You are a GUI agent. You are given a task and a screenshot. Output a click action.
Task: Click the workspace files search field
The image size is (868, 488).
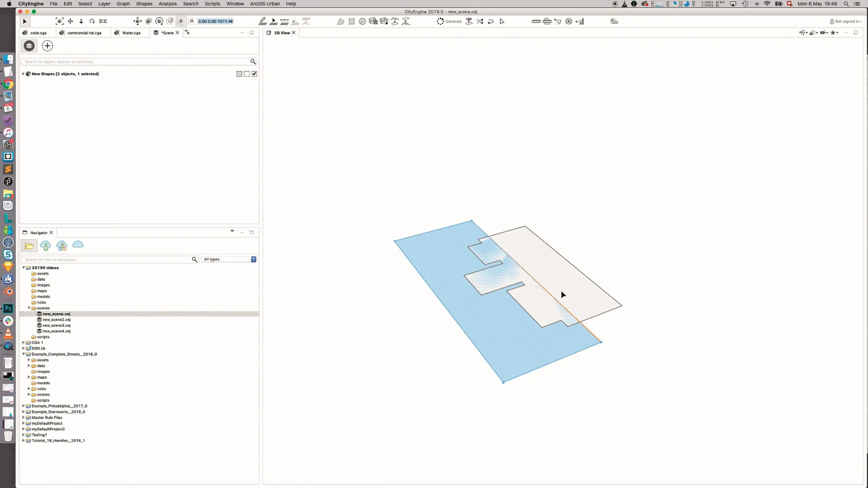click(x=107, y=260)
